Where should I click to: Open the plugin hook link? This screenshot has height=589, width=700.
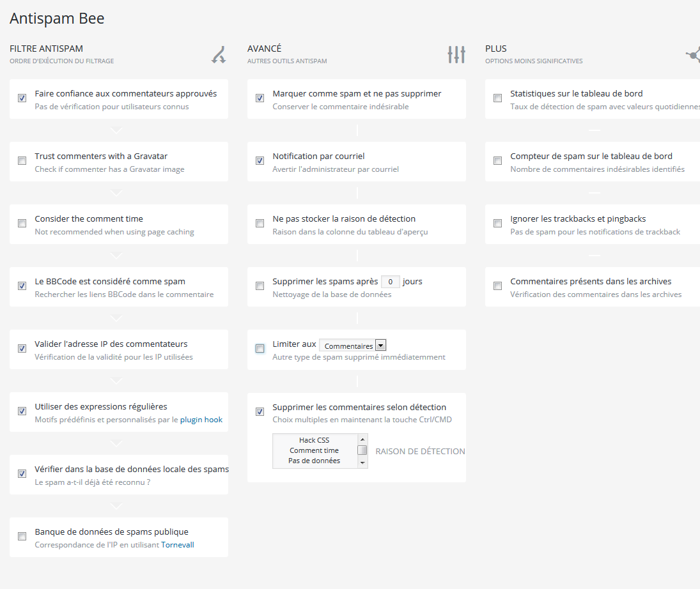(x=201, y=420)
